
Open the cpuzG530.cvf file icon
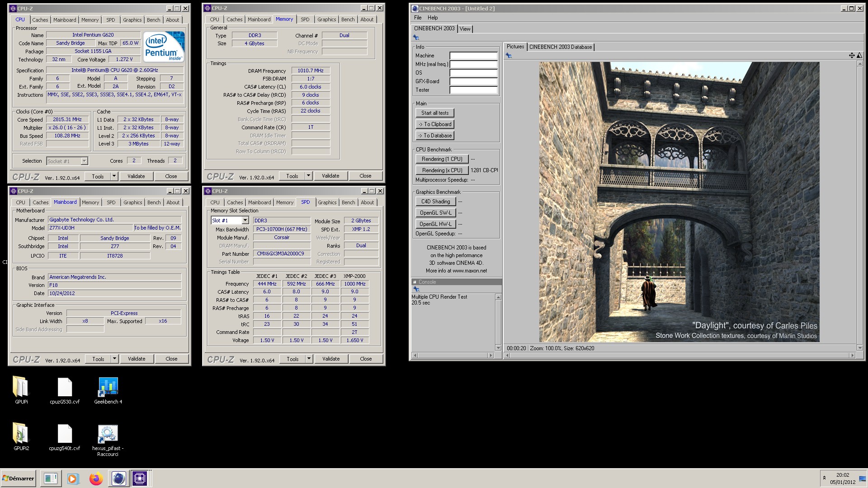coord(65,387)
